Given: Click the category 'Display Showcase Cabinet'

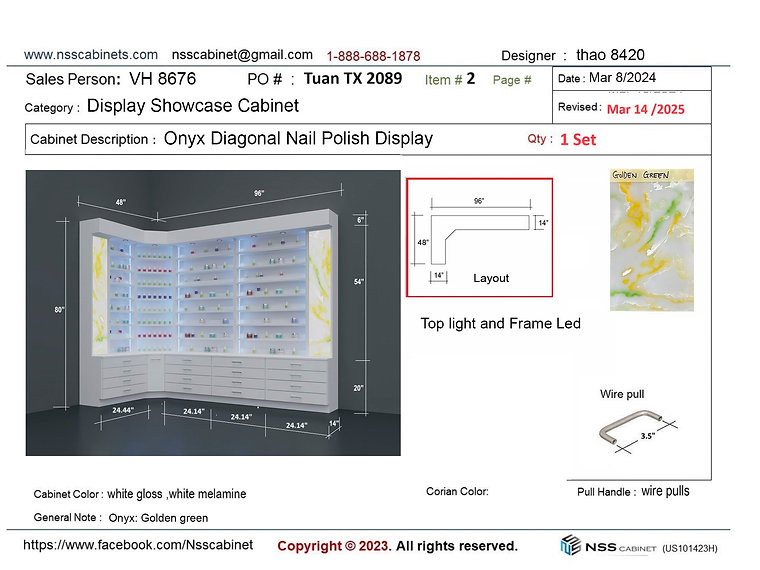Looking at the screenshot, I should (x=193, y=106).
